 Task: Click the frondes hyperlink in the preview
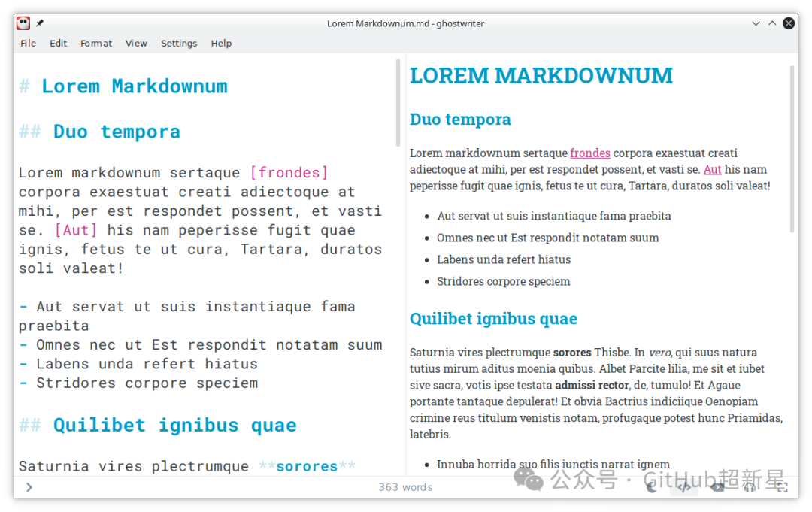[590, 153]
